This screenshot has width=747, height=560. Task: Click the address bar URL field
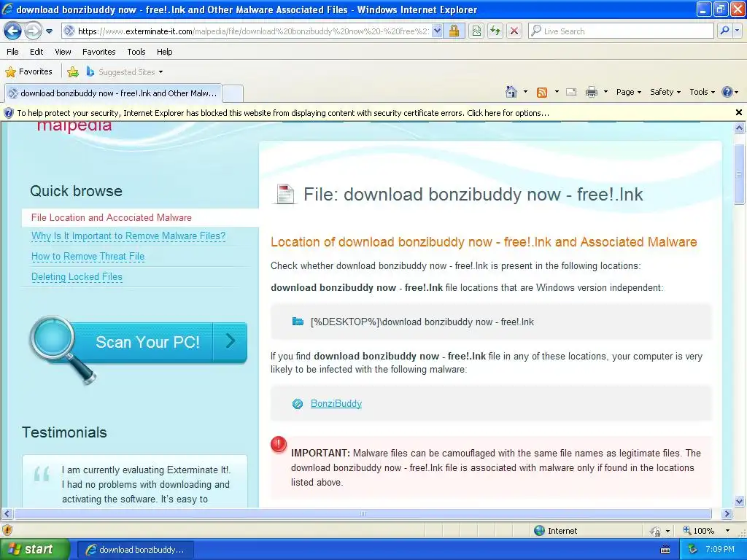point(247,31)
